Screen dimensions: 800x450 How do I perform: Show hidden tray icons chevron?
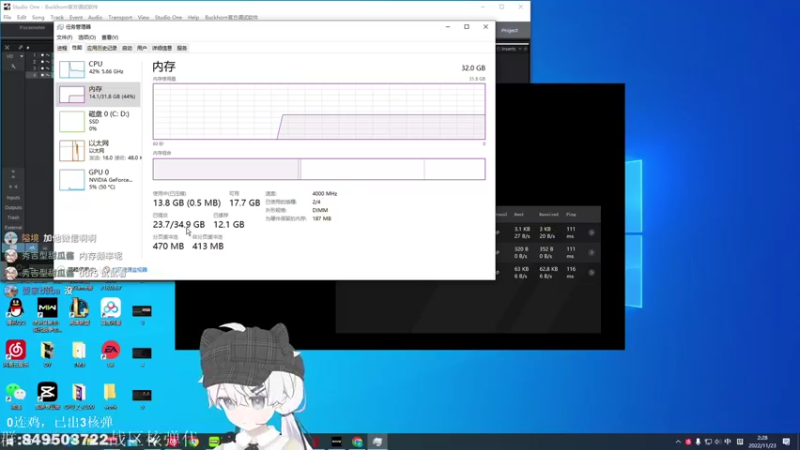pyautogui.click(x=678, y=442)
